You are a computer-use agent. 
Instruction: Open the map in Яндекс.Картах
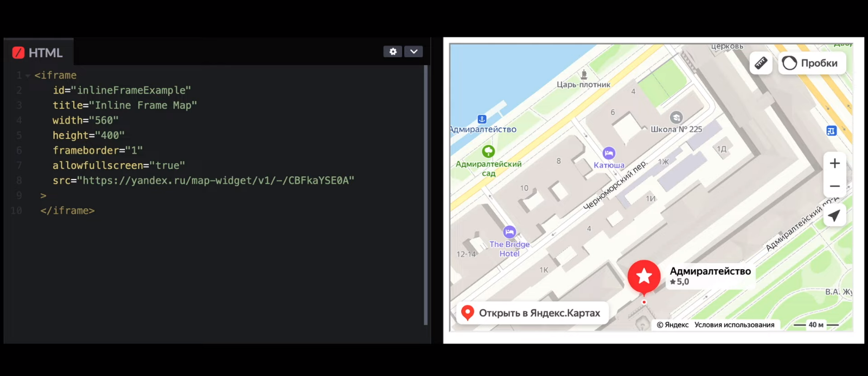[x=532, y=313]
